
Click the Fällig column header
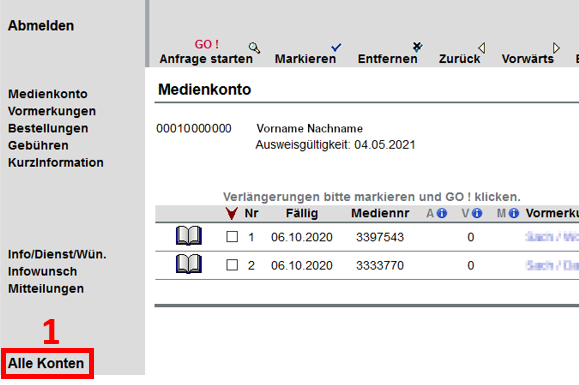pos(302,213)
